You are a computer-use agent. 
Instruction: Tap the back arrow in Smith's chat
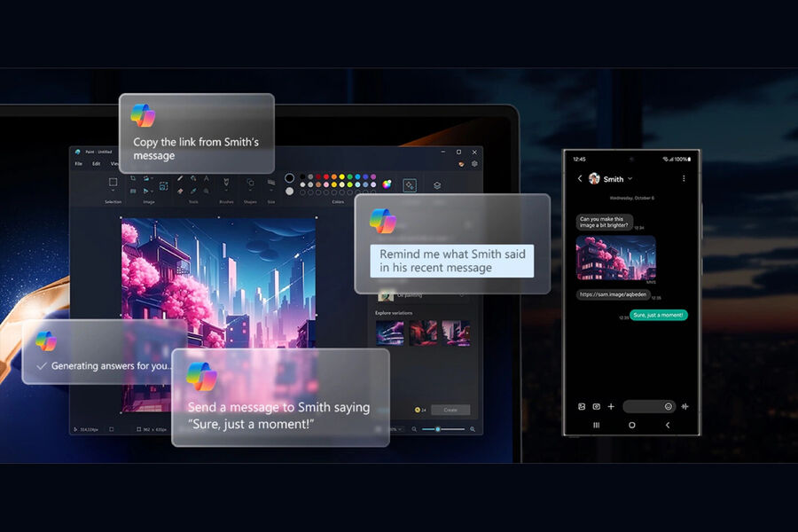pos(580,178)
